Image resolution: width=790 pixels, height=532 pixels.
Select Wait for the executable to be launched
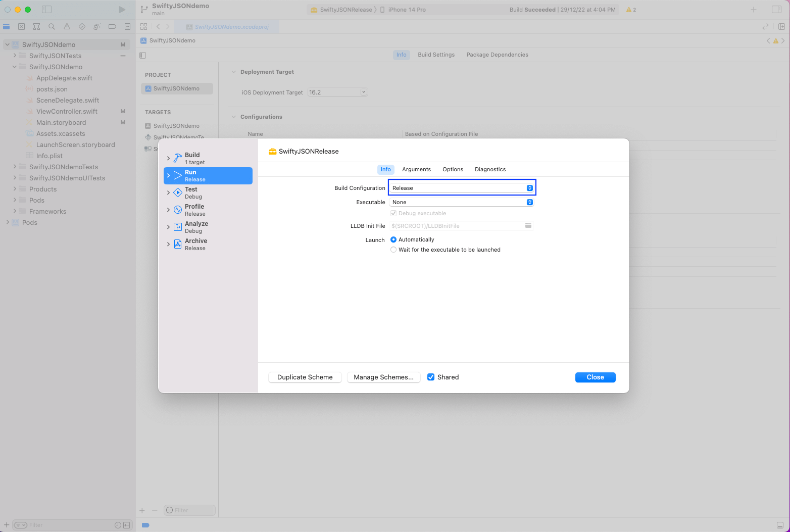(x=393, y=250)
